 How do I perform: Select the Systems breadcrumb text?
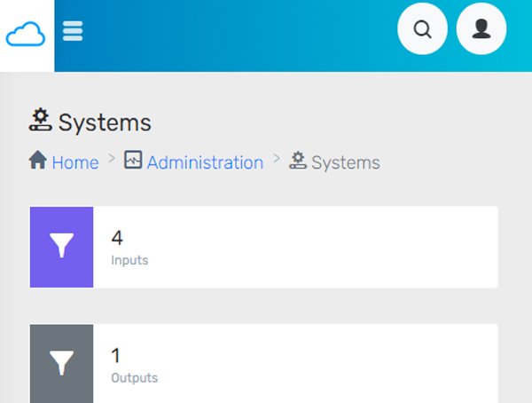345,162
